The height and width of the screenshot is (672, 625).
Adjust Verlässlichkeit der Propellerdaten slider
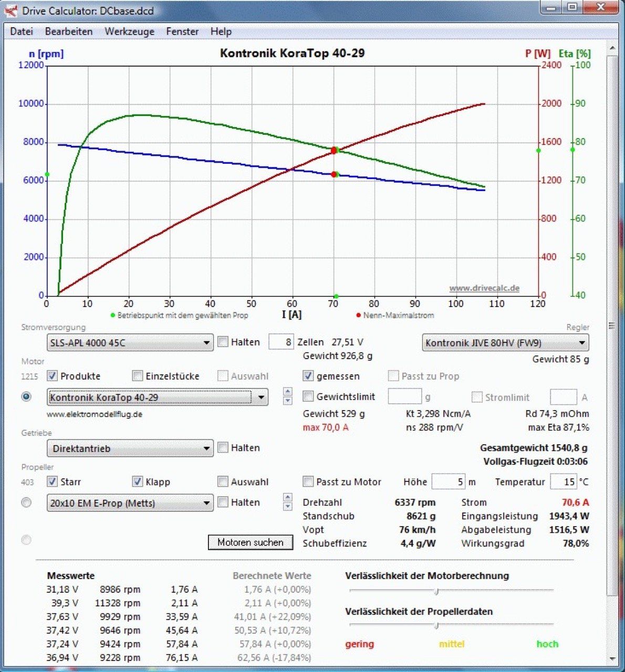tap(436, 625)
